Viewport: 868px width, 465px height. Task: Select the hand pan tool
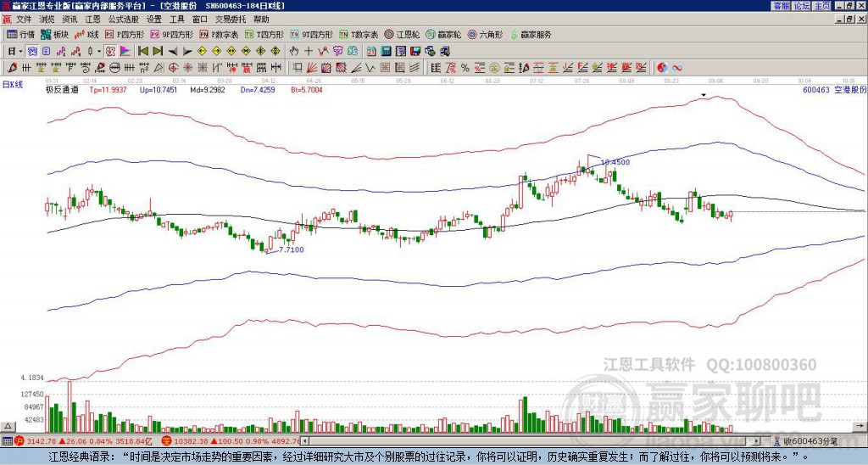coord(293,51)
